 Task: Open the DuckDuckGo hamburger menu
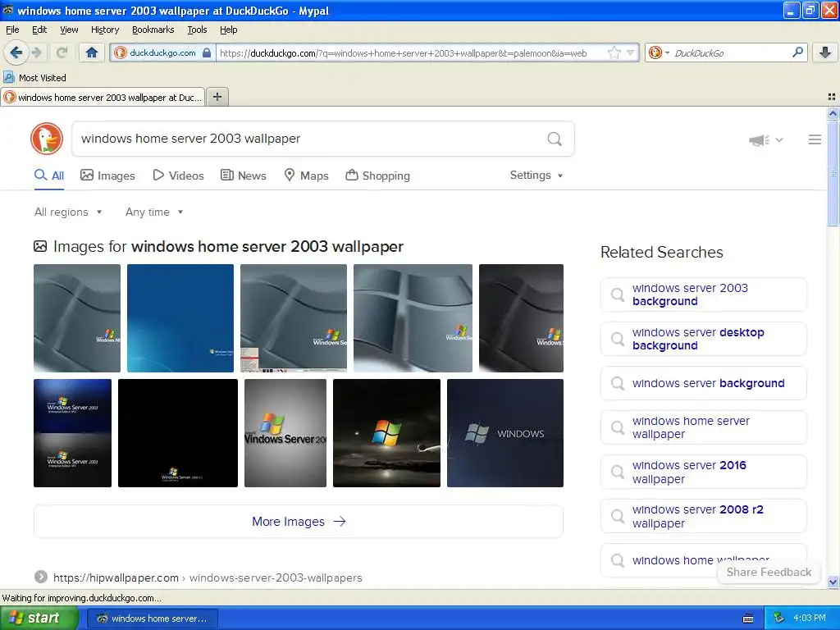tap(815, 139)
